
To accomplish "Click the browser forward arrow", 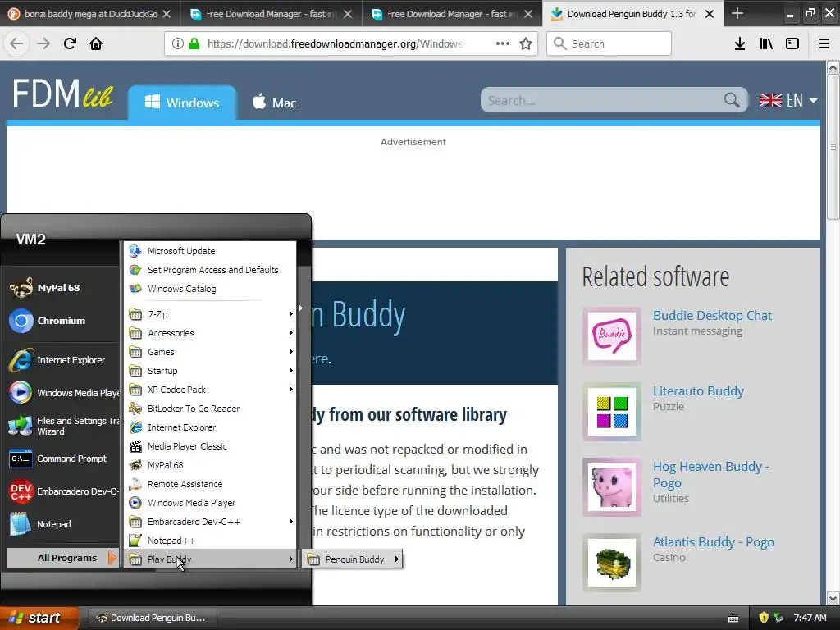I will (43, 43).
